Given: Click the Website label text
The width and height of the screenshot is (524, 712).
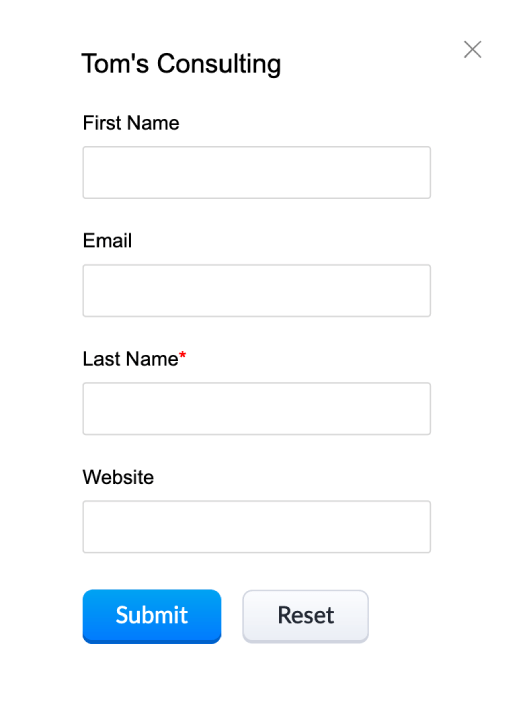Looking at the screenshot, I should tap(118, 477).
